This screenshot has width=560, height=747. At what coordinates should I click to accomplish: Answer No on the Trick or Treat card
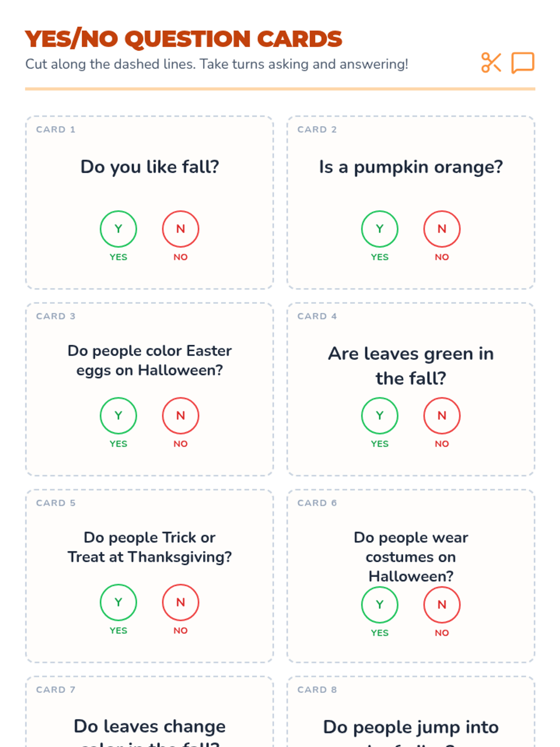(181, 602)
